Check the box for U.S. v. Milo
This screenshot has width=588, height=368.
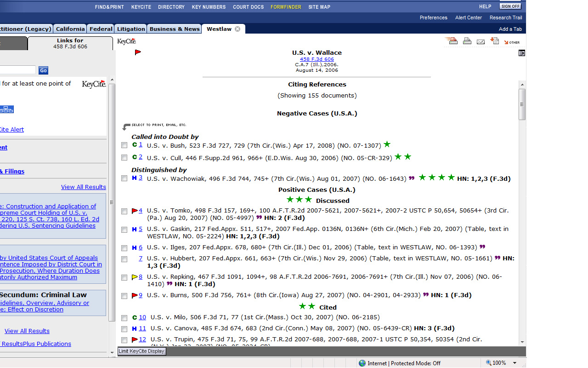pyautogui.click(x=124, y=318)
